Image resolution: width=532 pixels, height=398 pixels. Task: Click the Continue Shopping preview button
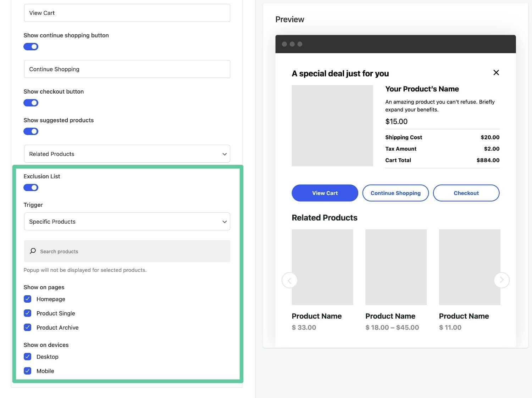(x=395, y=193)
